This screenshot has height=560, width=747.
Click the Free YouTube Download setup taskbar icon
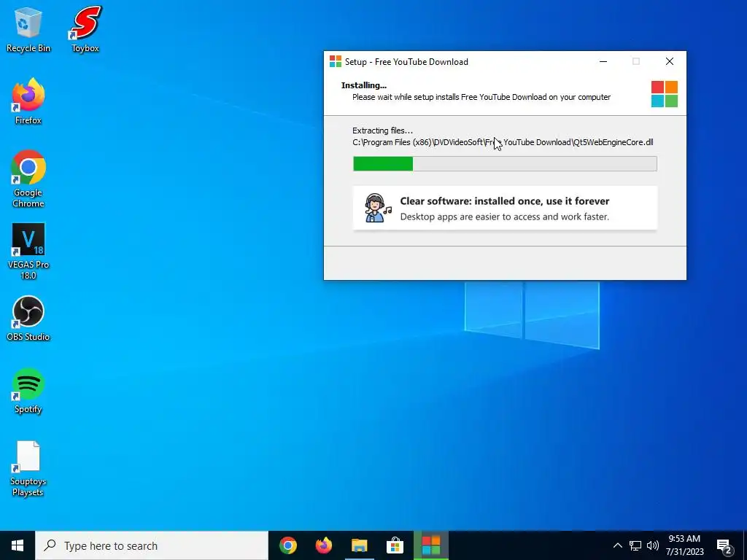tap(431, 545)
